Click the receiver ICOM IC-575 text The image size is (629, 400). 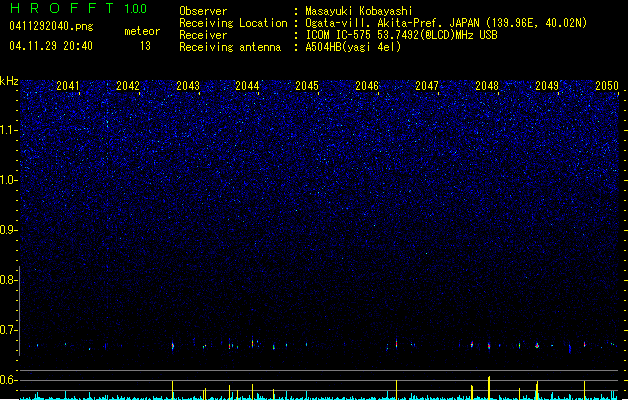coord(402,35)
